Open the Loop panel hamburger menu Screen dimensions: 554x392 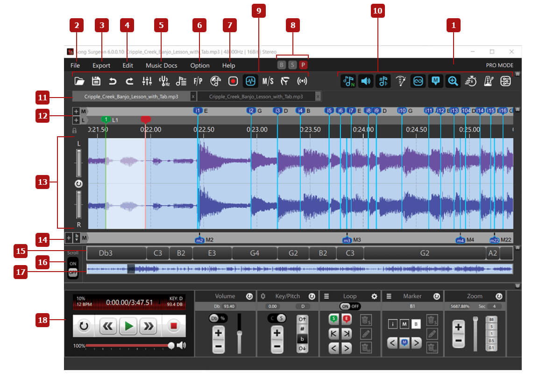pyautogui.click(x=327, y=296)
